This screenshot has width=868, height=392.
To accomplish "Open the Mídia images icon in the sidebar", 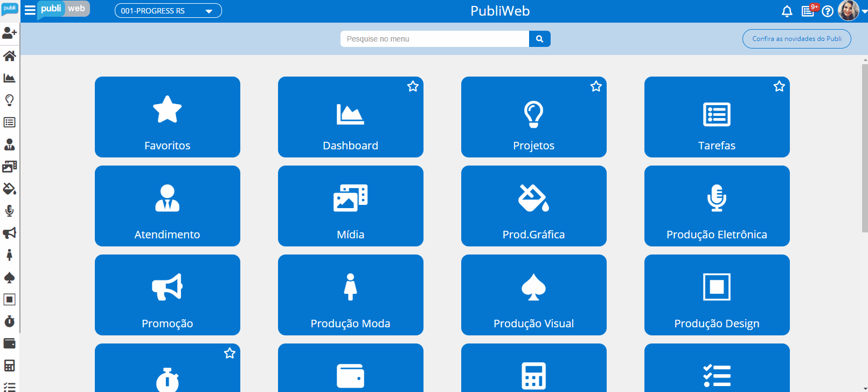I will 10,167.
